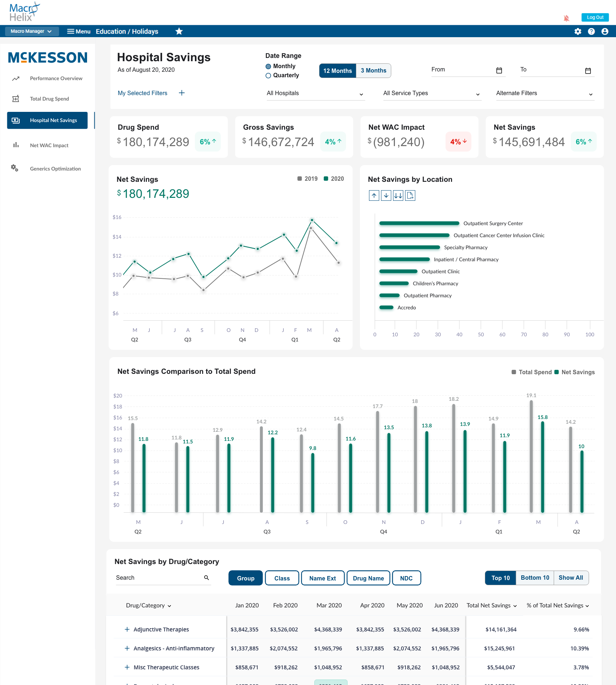The width and height of the screenshot is (616, 685).
Task: Select the Group category tab
Action: pos(246,578)
